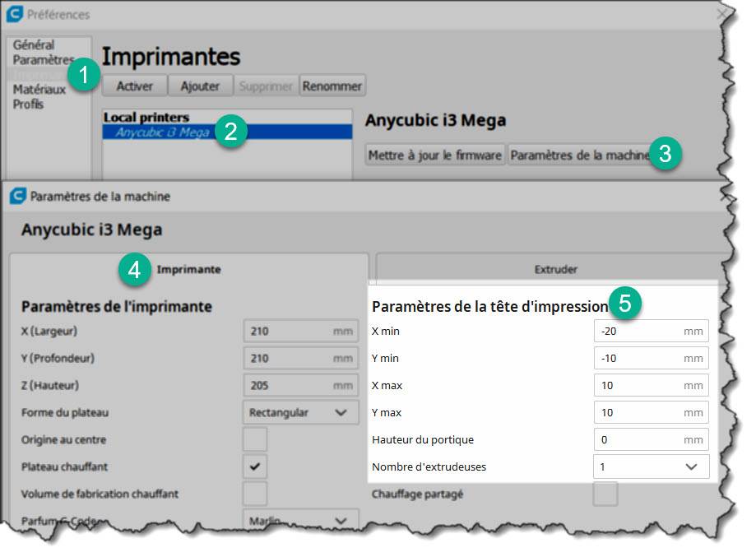Click Mettre à jour le firmware
The image size is (756, 557).
(x=435, y=155)
